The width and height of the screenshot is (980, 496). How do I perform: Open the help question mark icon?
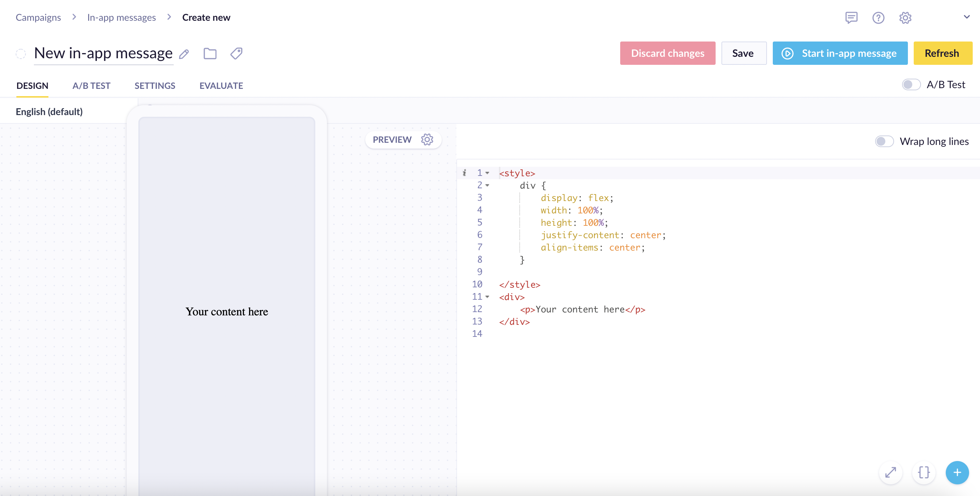point(878,17)
